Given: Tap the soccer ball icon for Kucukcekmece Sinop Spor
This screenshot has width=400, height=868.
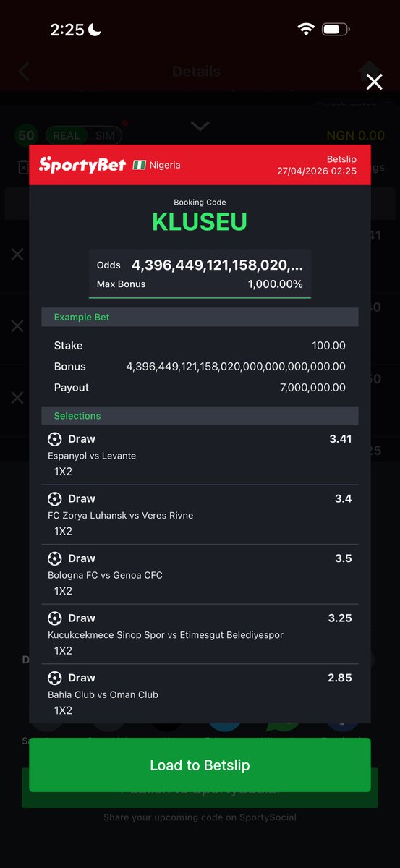Looking at the screenshot, I should coord(54,618).
